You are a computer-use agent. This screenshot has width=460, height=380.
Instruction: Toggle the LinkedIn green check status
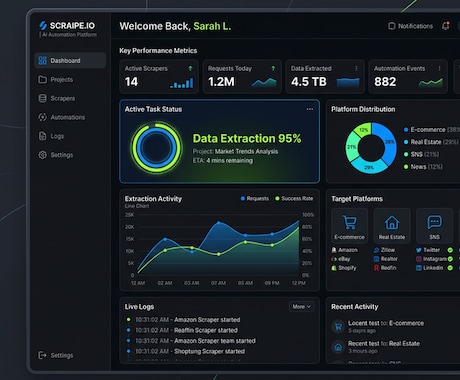point(450,268)
